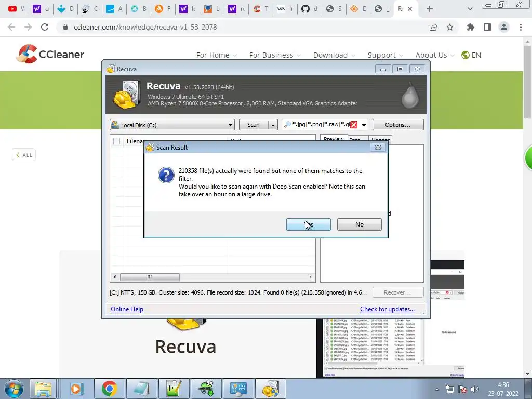The height and width of the screenshot is (399, 532).
Task: Open the For Business menu
Action: pos(275,55)
